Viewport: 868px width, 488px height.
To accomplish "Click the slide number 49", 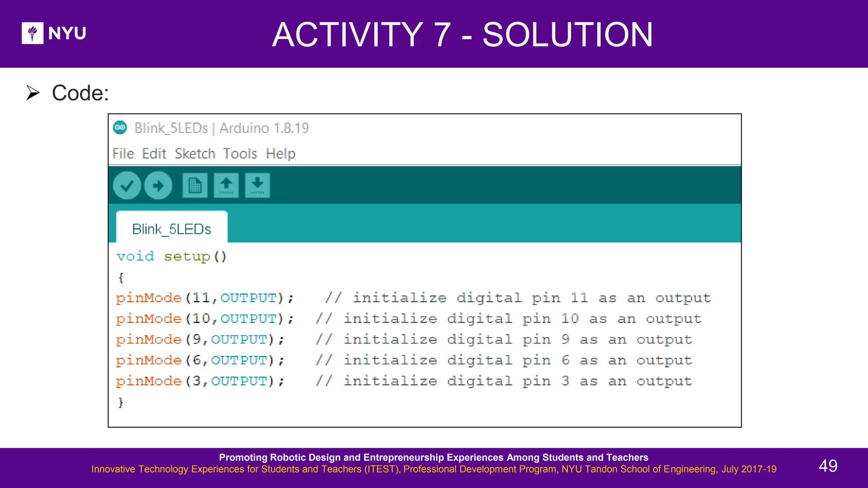I will click(x=828, y=466).
